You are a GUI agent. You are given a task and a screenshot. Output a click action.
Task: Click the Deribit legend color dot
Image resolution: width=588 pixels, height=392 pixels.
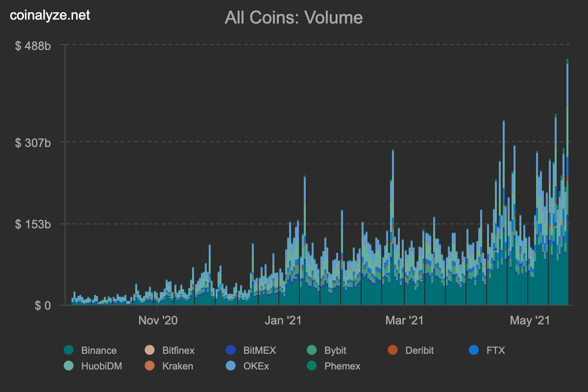392,350
